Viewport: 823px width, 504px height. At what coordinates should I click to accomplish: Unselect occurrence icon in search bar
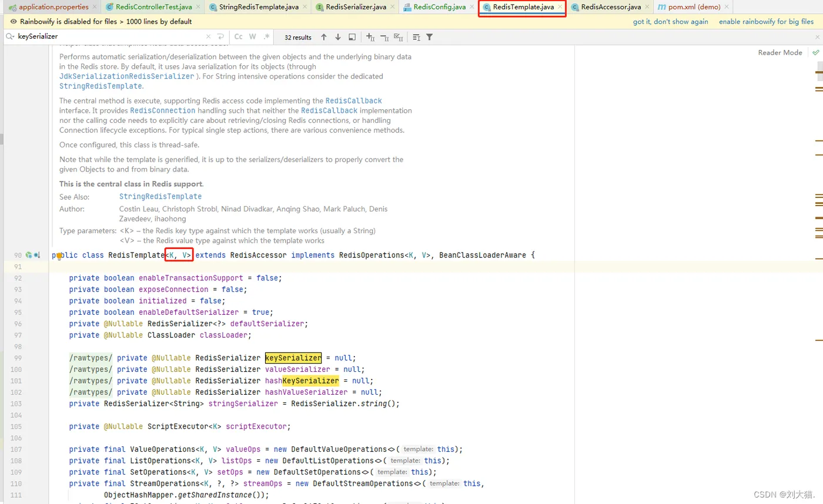click(x=384, y=37)
